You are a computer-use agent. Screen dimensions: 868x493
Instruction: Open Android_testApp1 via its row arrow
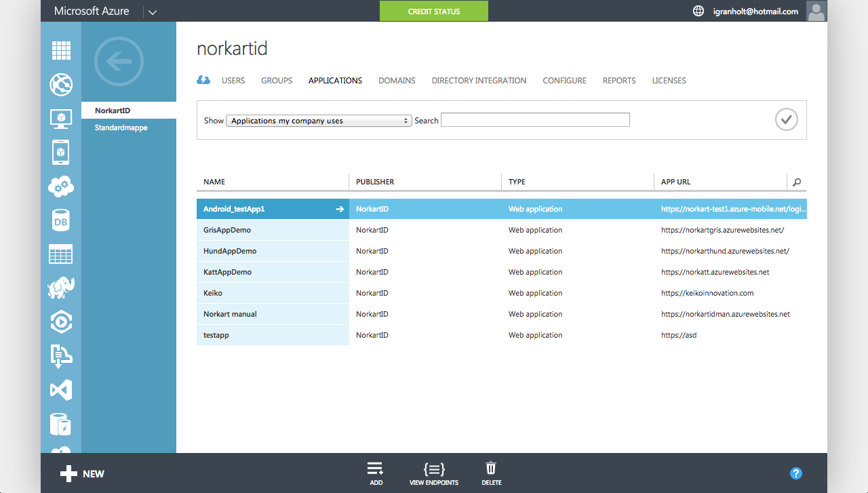point(340,209)
